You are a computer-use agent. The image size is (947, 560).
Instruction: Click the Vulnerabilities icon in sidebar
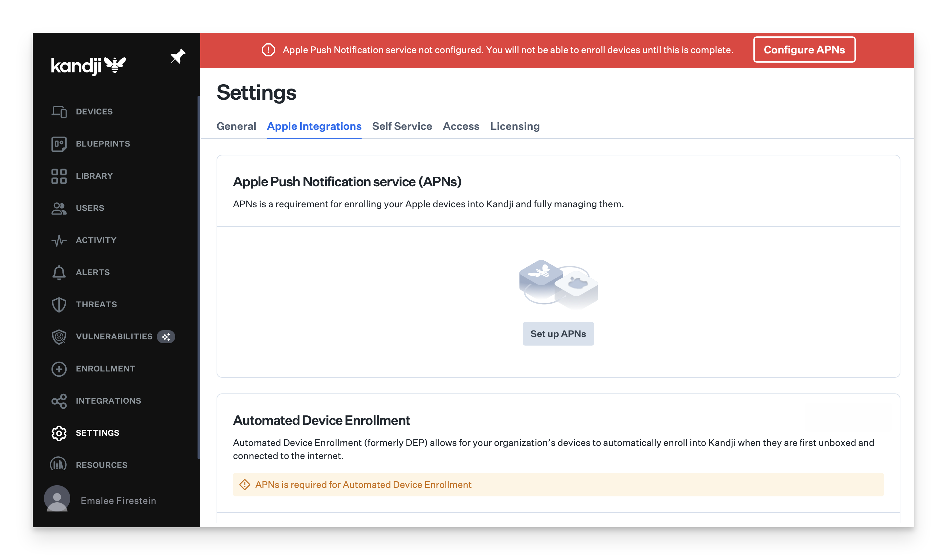(59, 336)
